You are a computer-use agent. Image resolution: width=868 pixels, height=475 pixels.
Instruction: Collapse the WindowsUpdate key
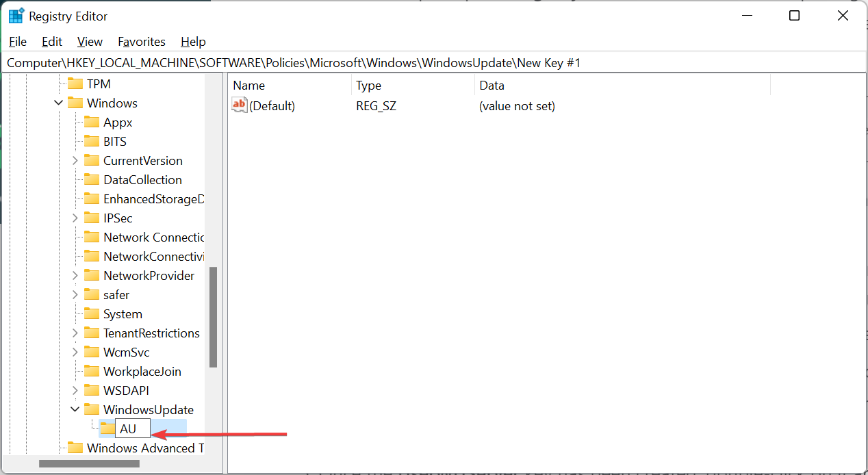(75, 410)
